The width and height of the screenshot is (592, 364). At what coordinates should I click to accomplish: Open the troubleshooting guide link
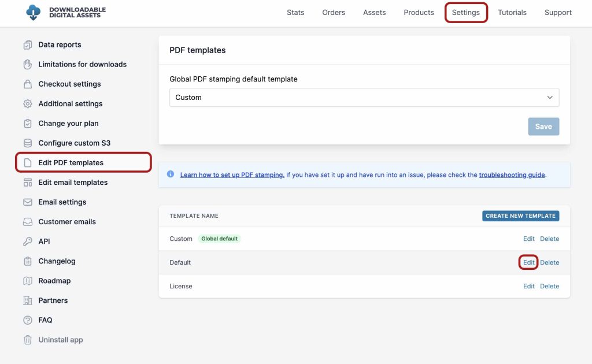click(x=512, y=175)
